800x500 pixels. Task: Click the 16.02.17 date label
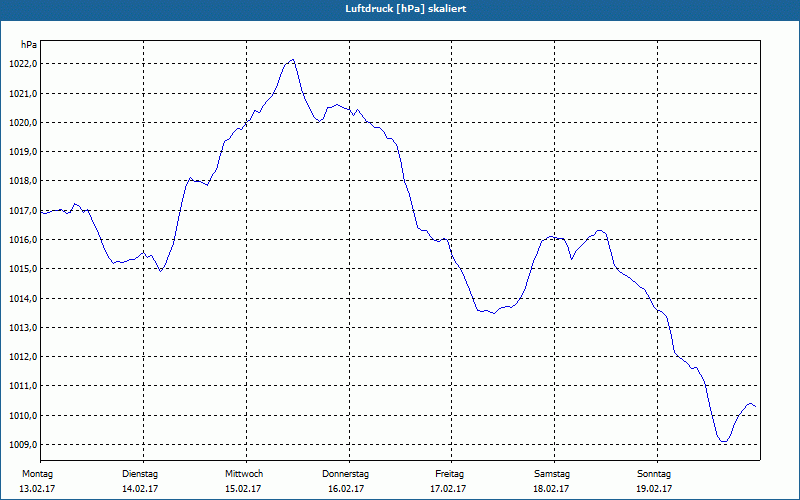click(x=346, y=489)
